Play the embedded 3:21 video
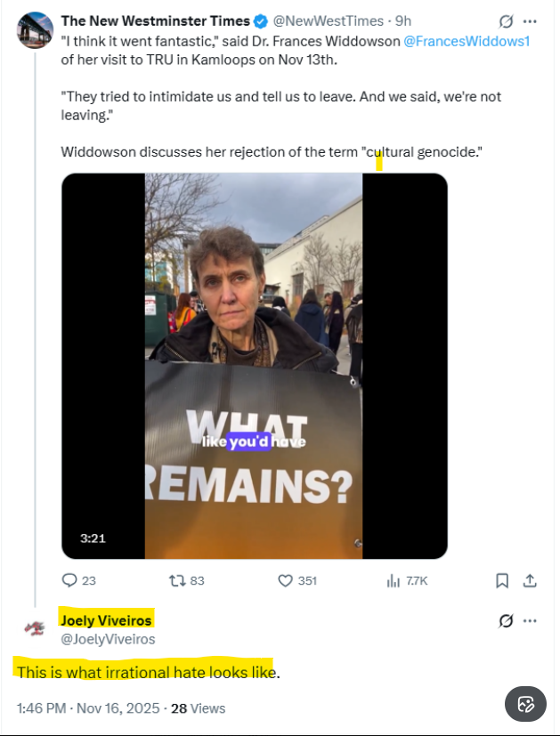The width and height of the screenshot is (560, 736). pos(254,365)
